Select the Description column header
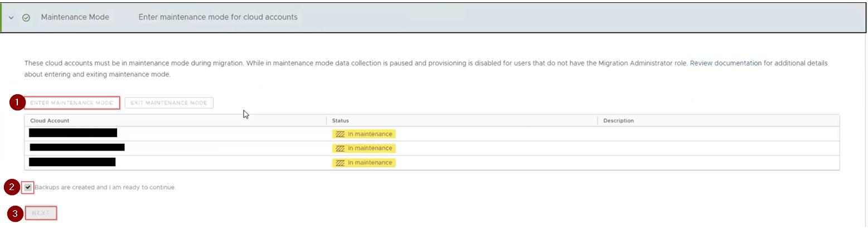The width and height of the screenshot is (868, 233). tap(618, 120)
